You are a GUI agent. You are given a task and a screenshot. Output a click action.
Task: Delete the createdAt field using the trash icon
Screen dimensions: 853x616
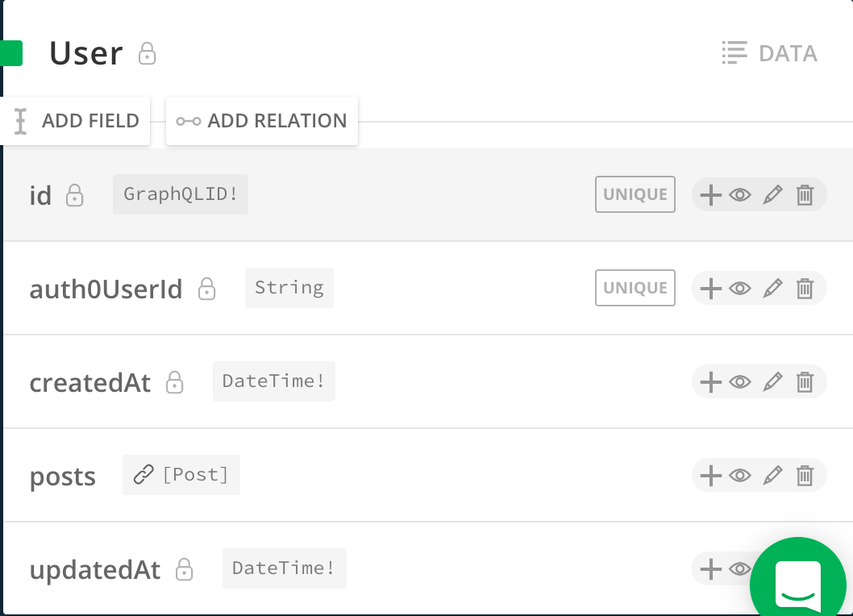805,382
